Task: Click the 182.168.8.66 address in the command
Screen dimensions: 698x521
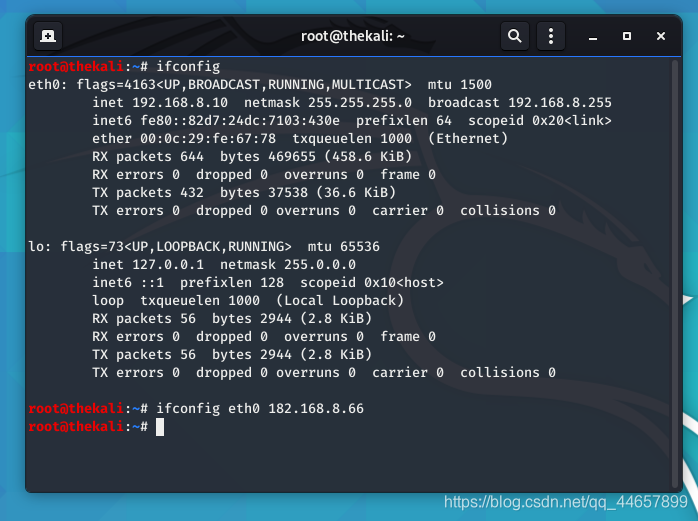Action: click(316, 409)
